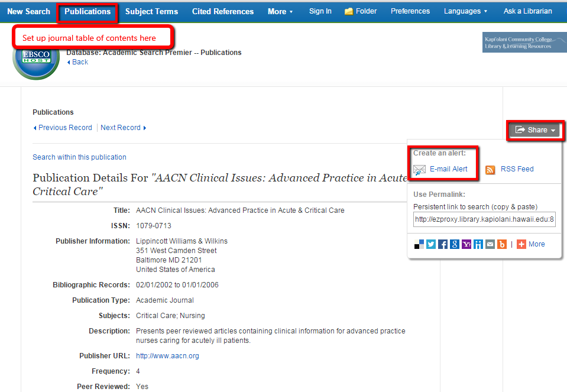Share this publication on Facebook
567x392 pixels.
pyautogui.click(x=443, y=244)
